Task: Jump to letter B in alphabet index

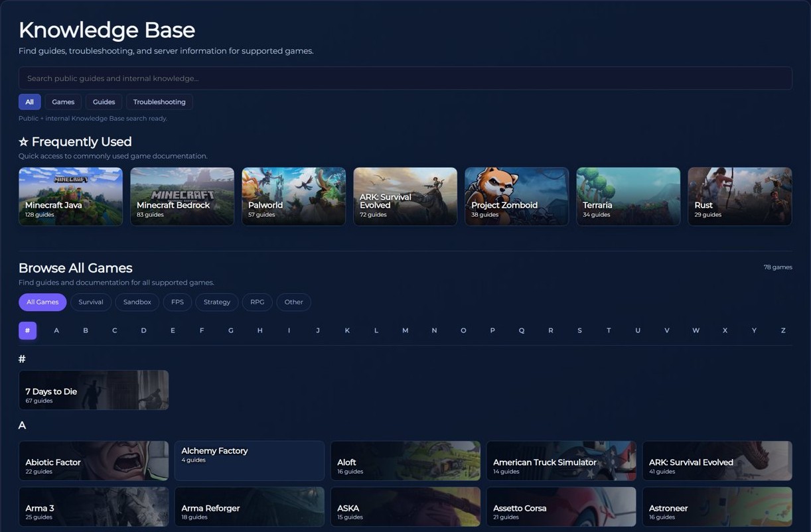Action: click(x=86, y=330)
